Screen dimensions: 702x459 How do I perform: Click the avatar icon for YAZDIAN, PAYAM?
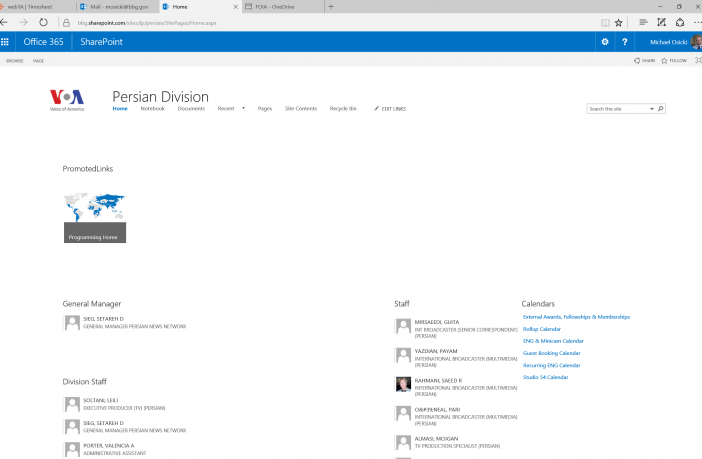(403, 355)
